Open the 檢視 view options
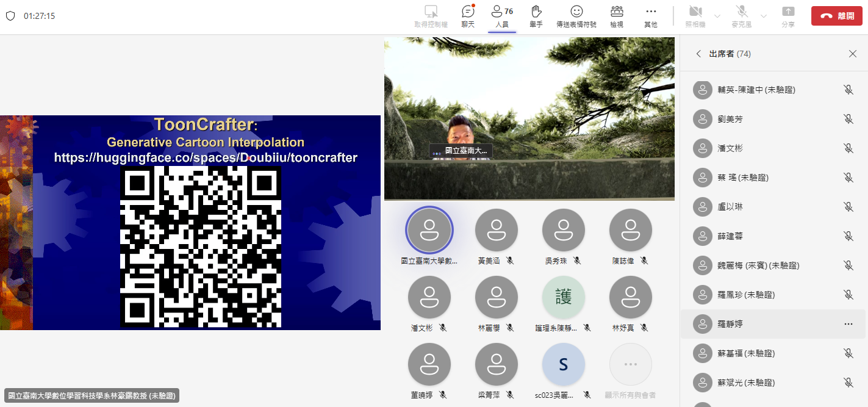Screen dimensions: 868x407 617,16
